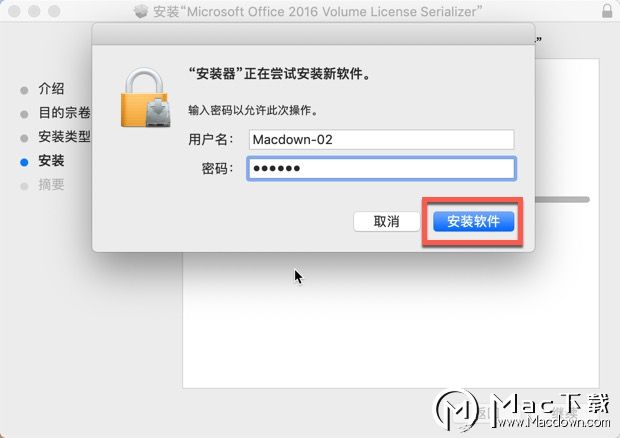Select the 摘要 sidebar step
This screenshot has height=438, width=620.
click(51, 185)
